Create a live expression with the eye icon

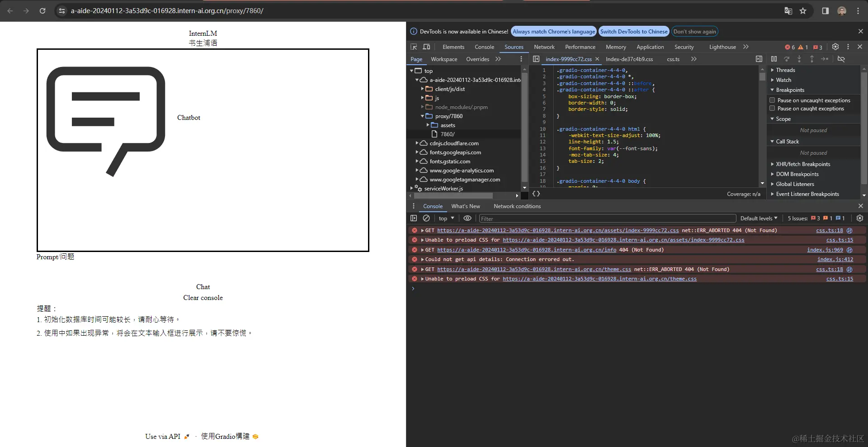467,218
